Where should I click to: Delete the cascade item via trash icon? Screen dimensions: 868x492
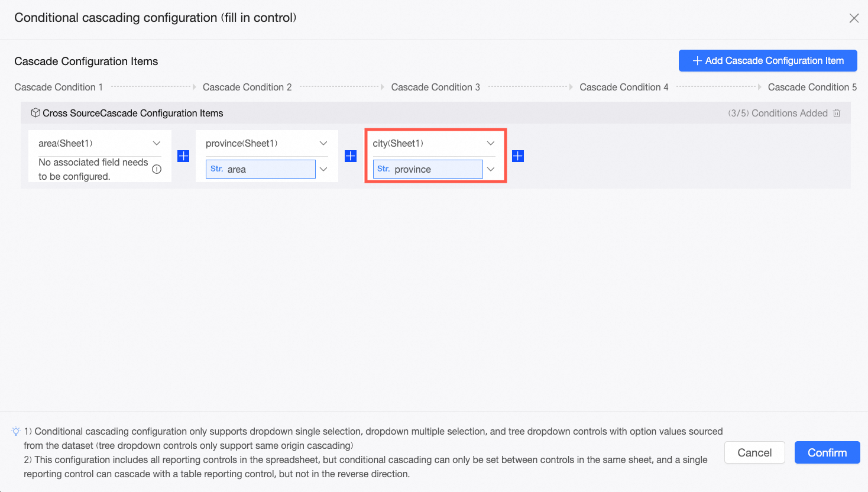point(837,113)
